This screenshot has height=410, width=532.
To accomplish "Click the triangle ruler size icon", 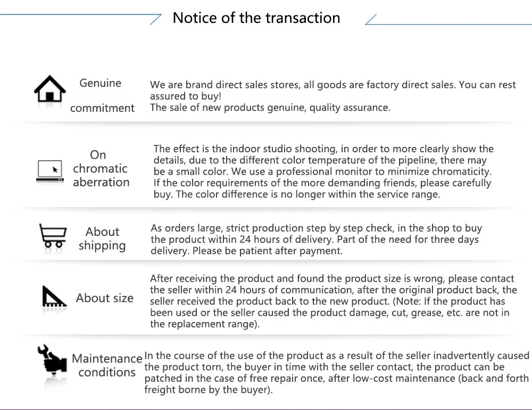I will (54, 297).
